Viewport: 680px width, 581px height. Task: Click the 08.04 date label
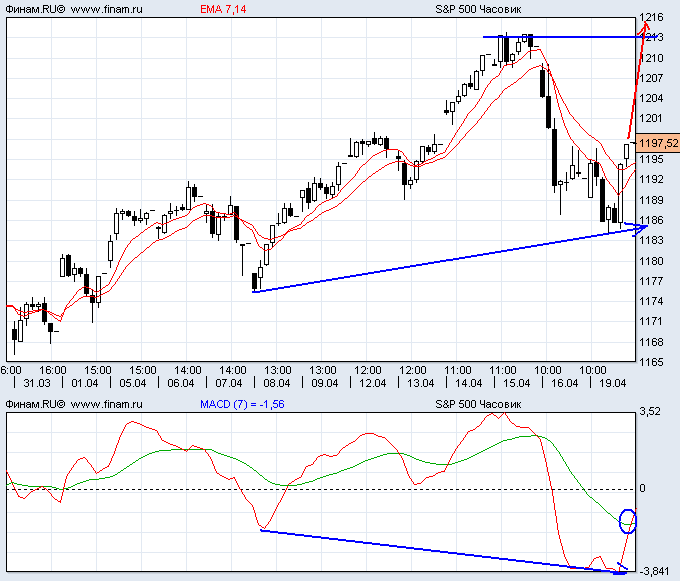[277, 383]
